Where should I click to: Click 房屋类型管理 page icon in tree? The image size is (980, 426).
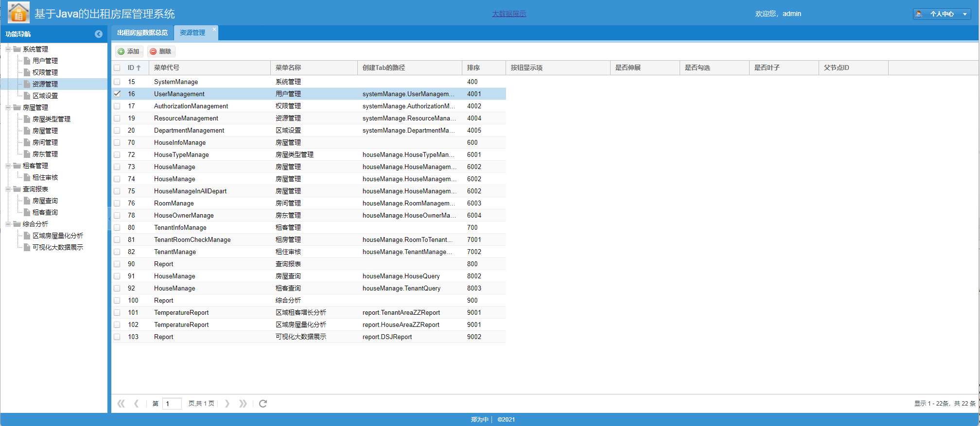pyautogui.click(x=27, y=119)
